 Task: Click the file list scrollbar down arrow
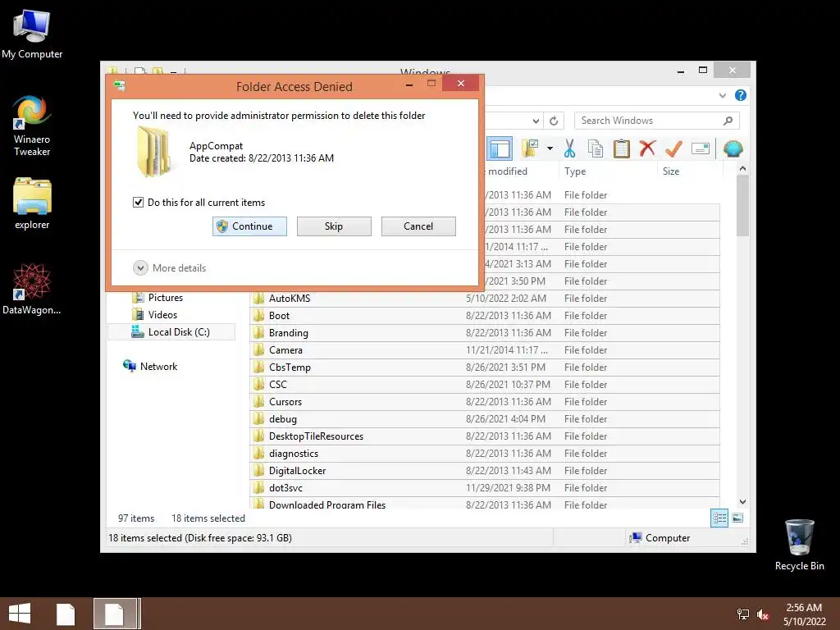click(742, 502)
